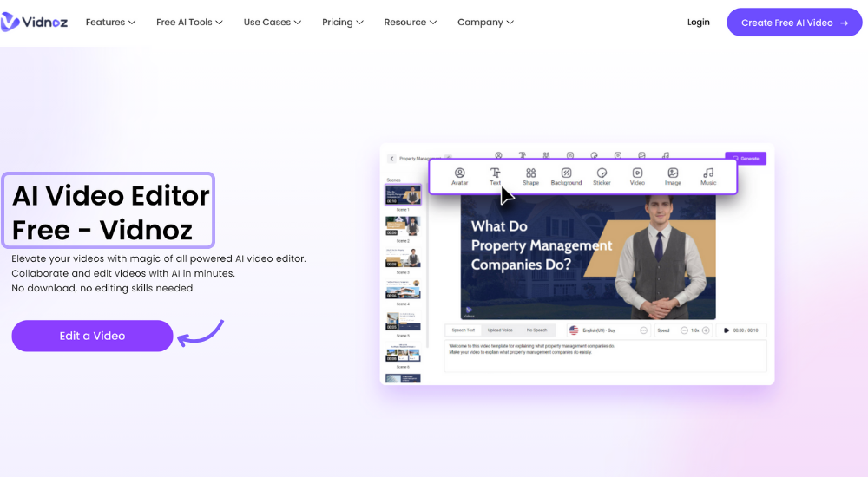Select the No Speech tab
The height and width of the screenshot is (477, 868).
[x=536, y=330]
